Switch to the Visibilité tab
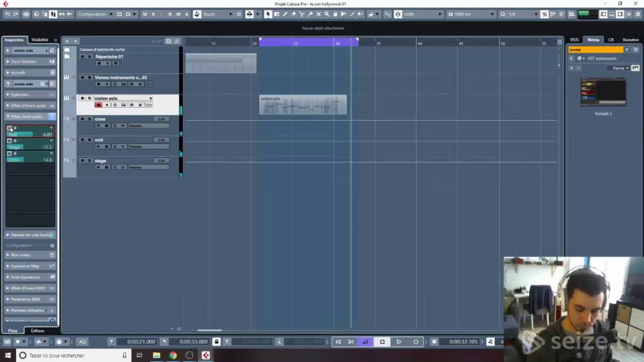 [40, 40]
